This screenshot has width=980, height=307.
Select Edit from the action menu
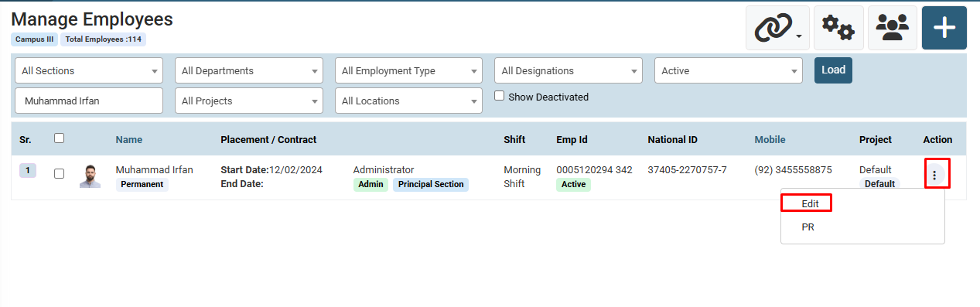click(810, 203)
